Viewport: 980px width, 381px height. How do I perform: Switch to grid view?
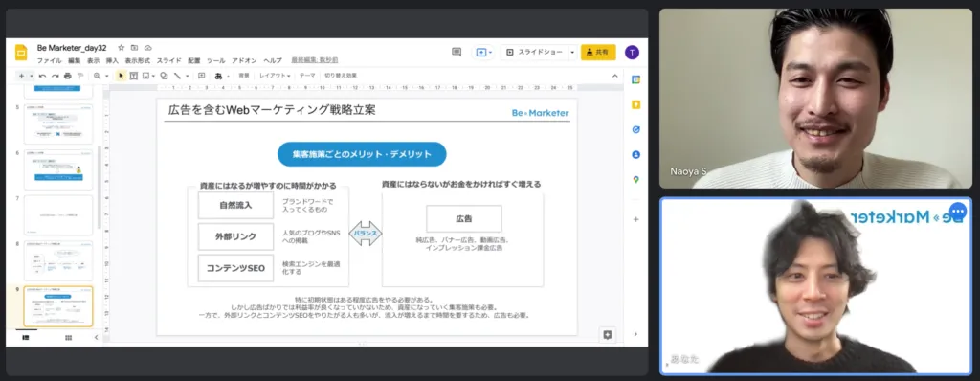coord(68,337)
